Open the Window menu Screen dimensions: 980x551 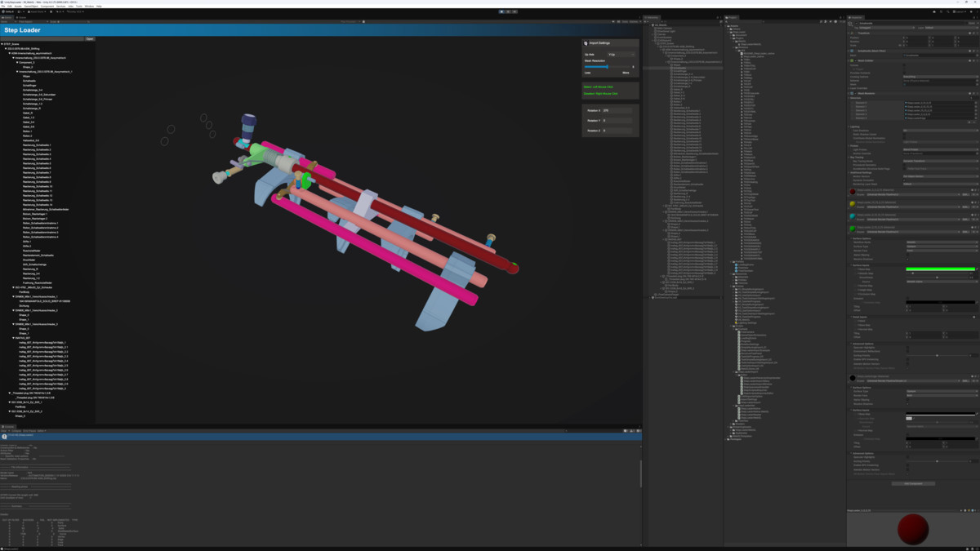pos(89,6)
